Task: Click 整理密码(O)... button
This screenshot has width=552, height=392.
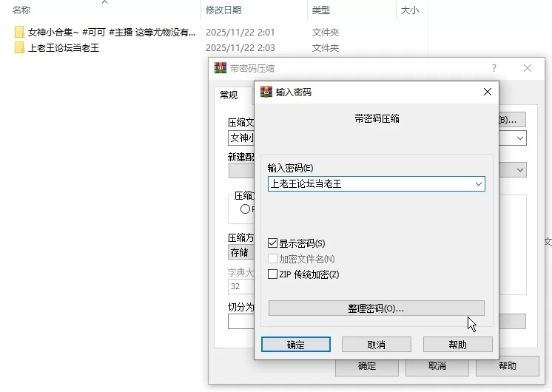Action: coord(377,308)
